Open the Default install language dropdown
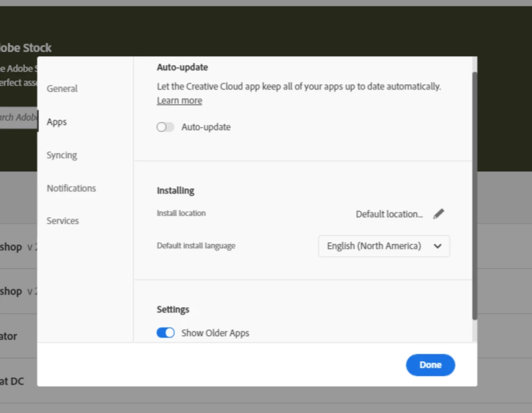This screenshot has height=413, width=532. 384,246
